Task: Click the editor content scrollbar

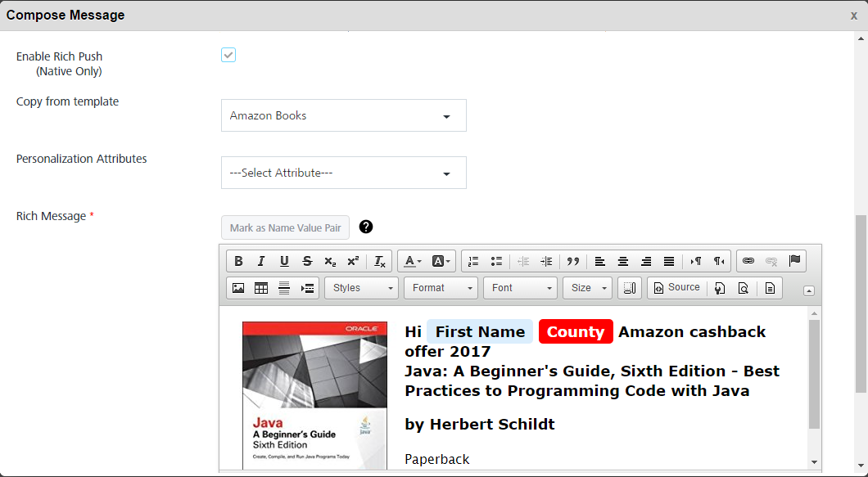Action: pos(814,374)
